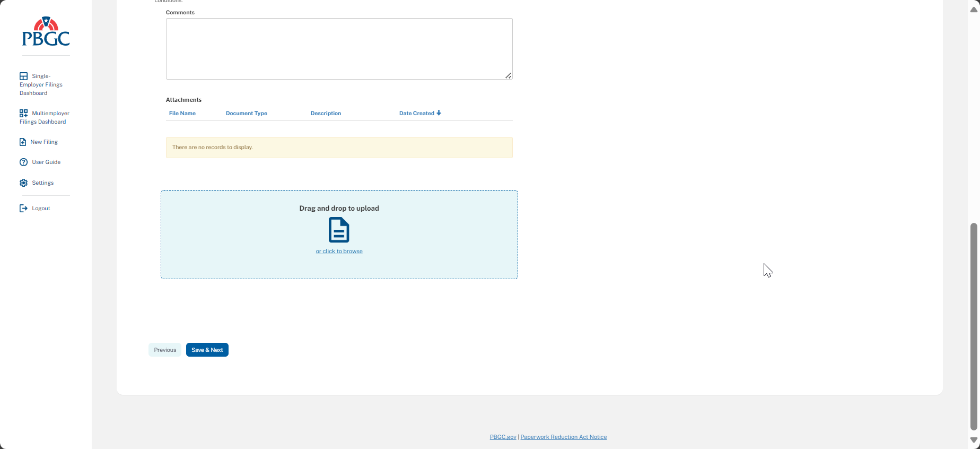980x449 pixels.
Task: Go to Multiemployer Filings Dashboard
Action: [45, 117]
